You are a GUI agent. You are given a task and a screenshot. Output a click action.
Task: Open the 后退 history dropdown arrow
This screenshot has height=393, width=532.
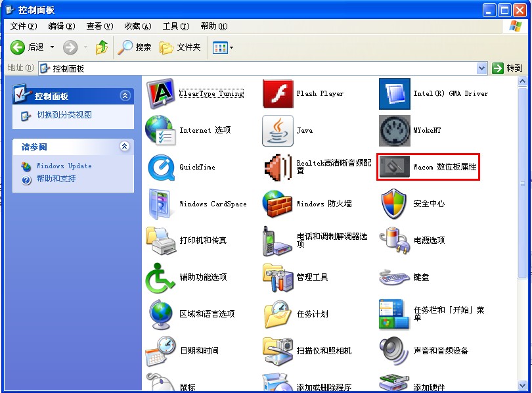click(53, 47)
